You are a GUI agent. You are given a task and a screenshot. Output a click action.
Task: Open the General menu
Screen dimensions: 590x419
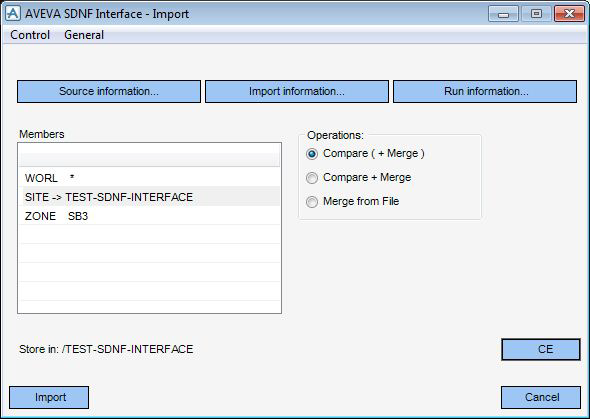point(84,35)
